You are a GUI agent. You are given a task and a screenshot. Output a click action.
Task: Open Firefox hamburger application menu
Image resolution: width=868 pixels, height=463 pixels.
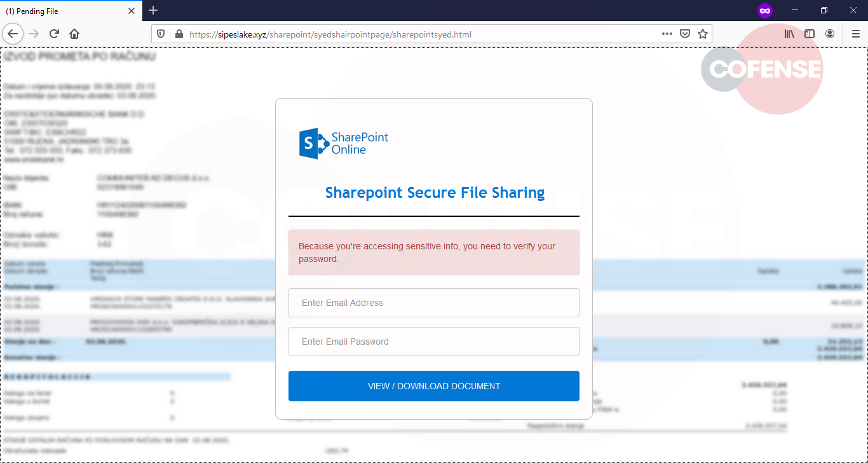click(855, 34)
